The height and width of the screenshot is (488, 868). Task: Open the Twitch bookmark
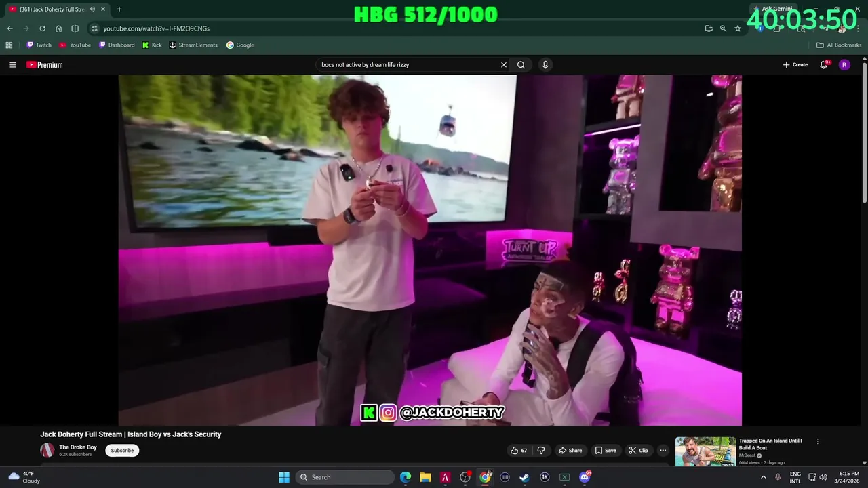coord(39,45)
